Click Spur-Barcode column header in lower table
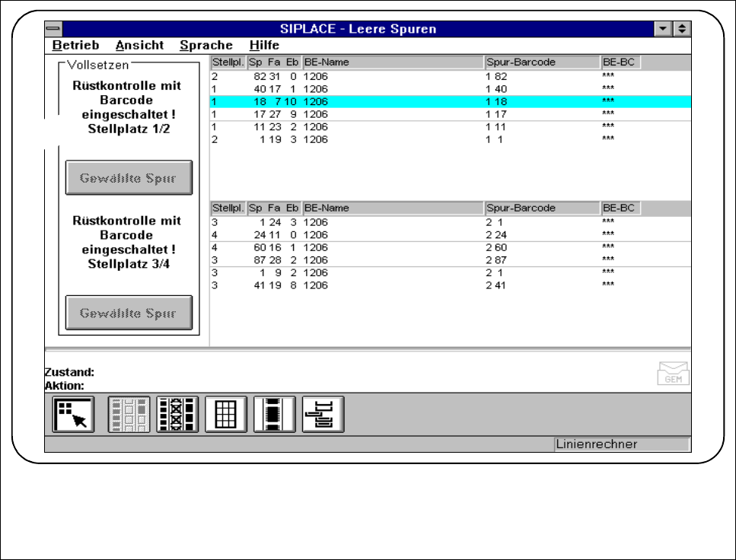 tap(542, 208)
